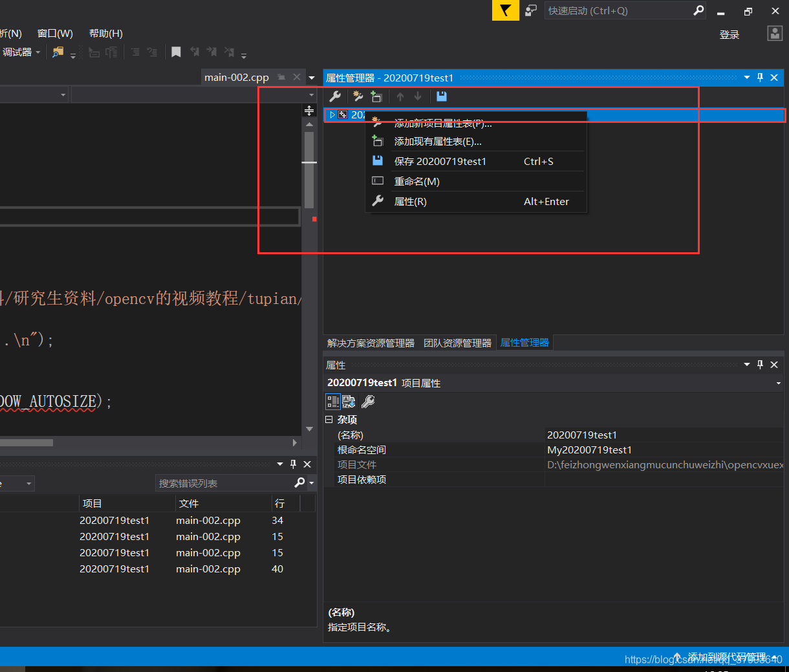Open the window options dropdown on Property Manager titlebar
Viewport: 789px width, 672px height.
746,77
